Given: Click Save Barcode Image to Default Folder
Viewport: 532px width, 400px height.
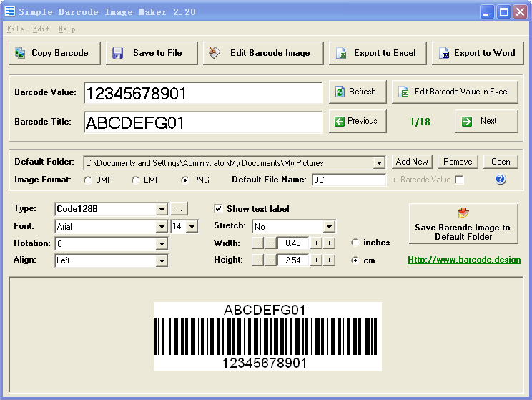Looking at the screenshot, I should [463, 224].
